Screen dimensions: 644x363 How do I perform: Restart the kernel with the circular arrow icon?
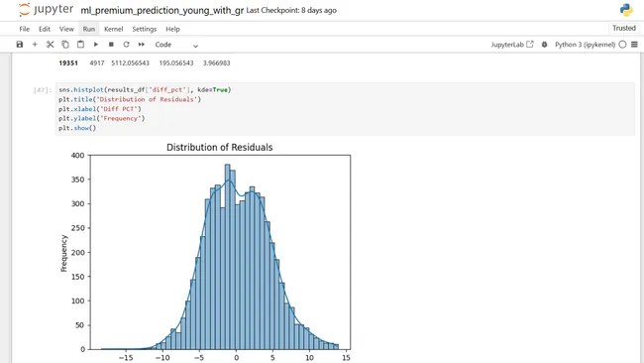[x=126, y=45]
